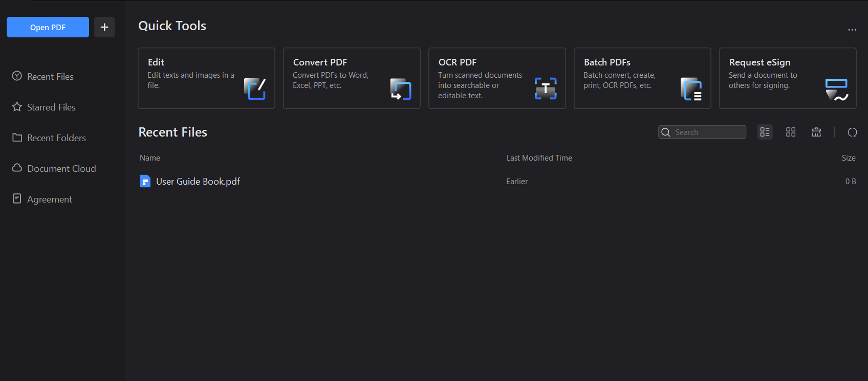Open Recent Files in sidebar
Image resolution: width=868 pixels, height=381 pixels.
click(x=50, y=77)
